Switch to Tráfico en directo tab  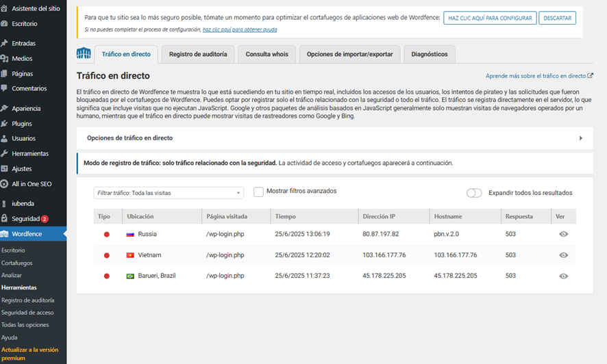click(x=126, y=54)
